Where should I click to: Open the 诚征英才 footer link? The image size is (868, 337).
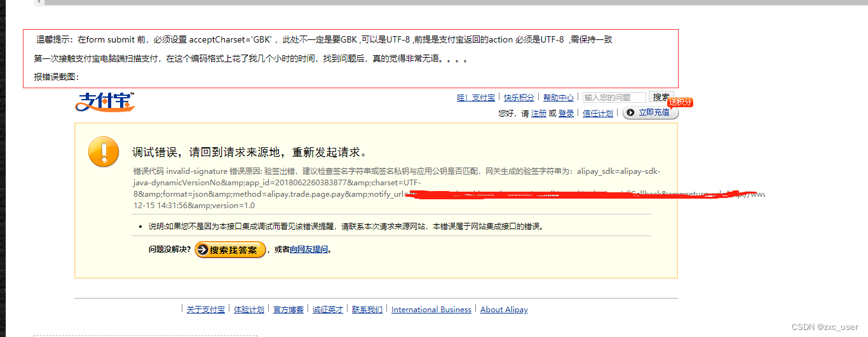click(x=328, y=310)
